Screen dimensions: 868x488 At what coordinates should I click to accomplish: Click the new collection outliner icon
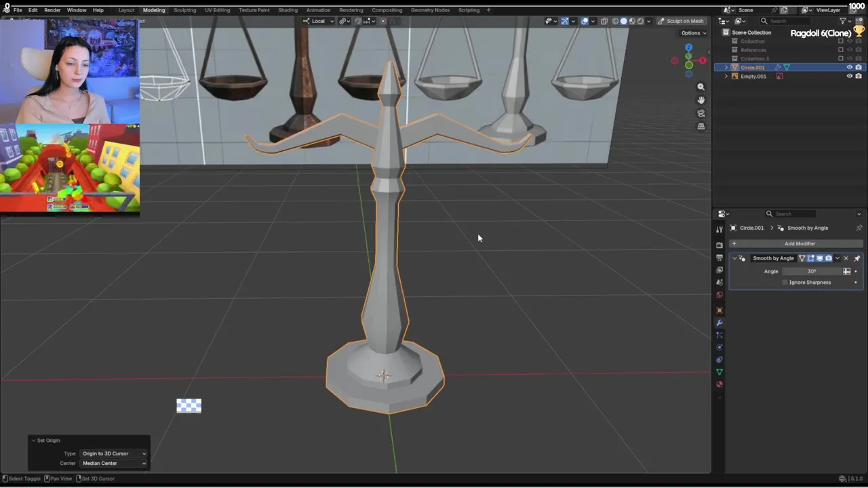[x=859, y=21]
